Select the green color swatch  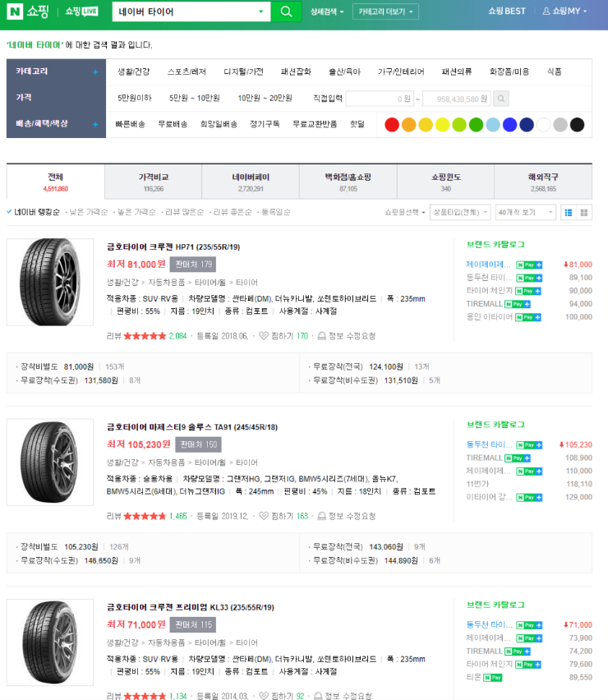pyautogui.click(x=476, y=125)
